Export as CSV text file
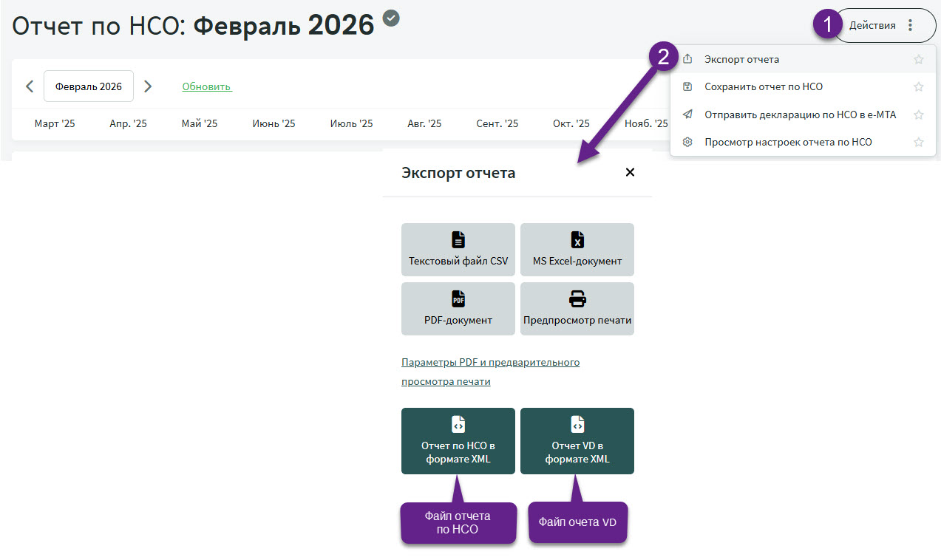This screenshot has height=560, width=941. pos(458,249)
